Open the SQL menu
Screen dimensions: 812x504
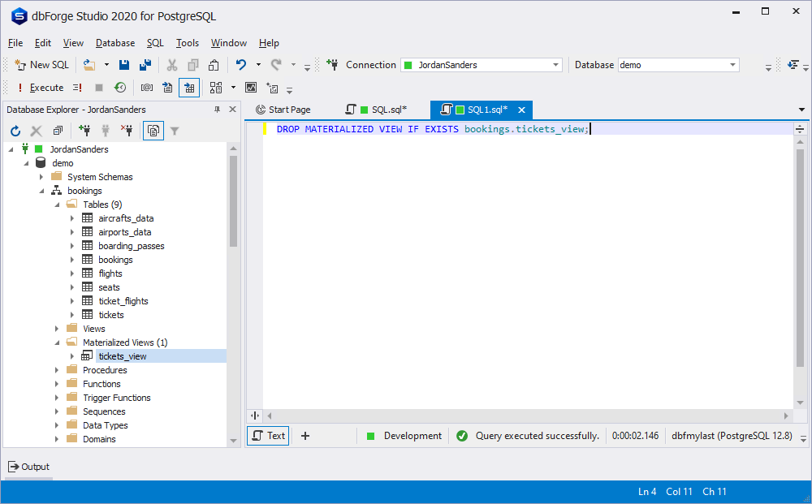pos(155,43)
